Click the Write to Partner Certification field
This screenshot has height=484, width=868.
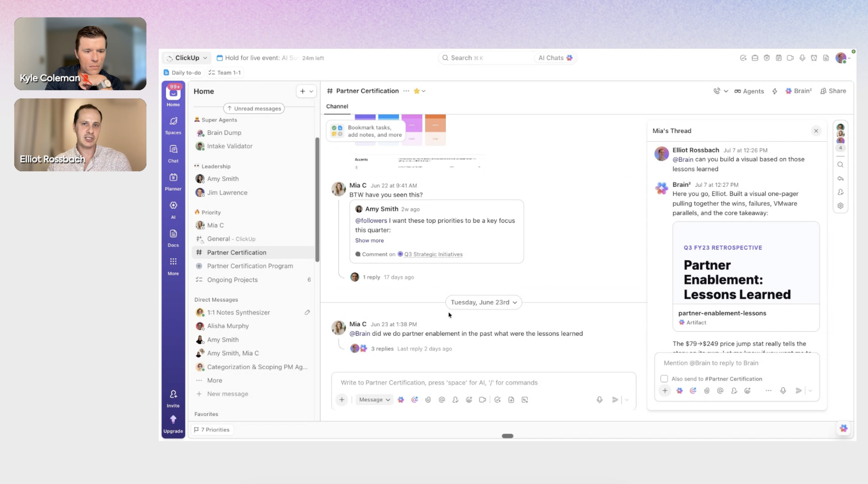[484, 382]
